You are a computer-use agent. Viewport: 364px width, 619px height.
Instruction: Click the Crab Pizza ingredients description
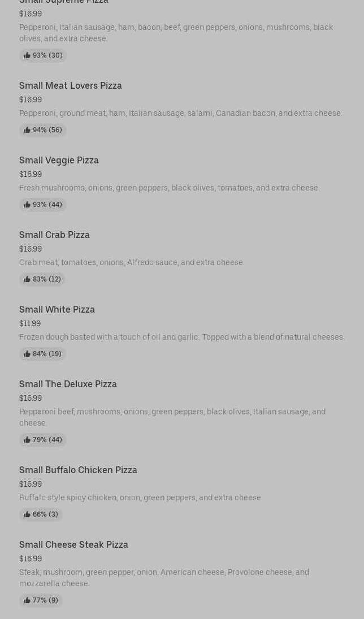132,263
